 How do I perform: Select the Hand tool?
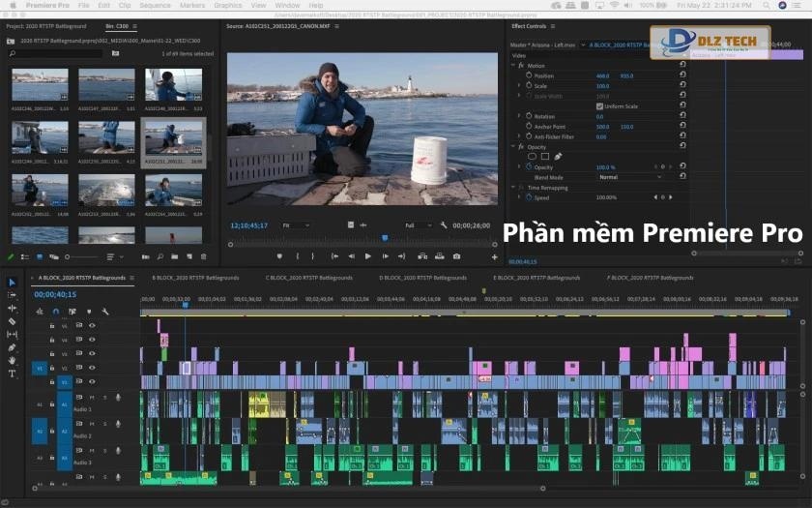point(13,360)
